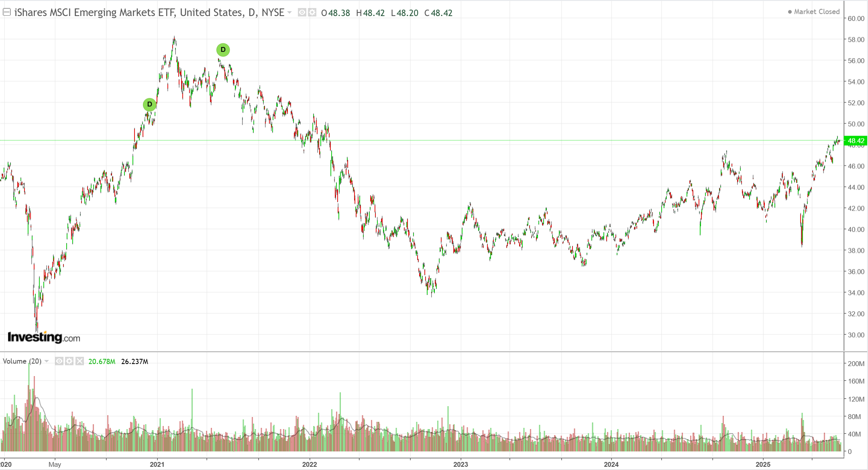
Task: Hide the main series via the eye icon
Action: click(302, 12)
